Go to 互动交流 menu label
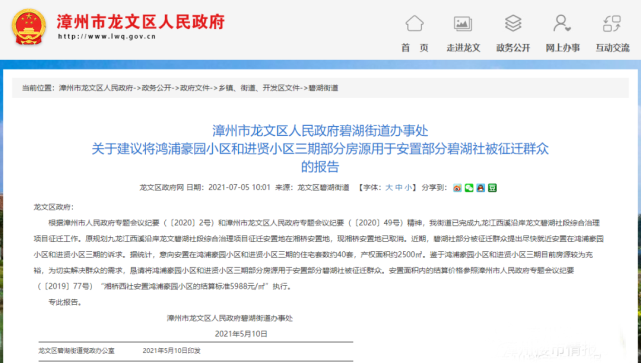The width and height of the screenshot is (641, 363). [x=612, y=48]
